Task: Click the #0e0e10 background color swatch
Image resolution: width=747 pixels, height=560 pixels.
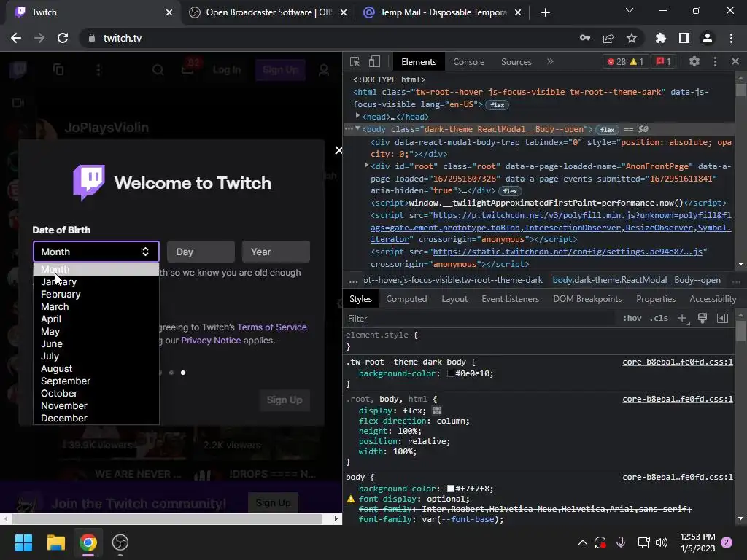Action: pyautogui.click(x=450, y=374)
